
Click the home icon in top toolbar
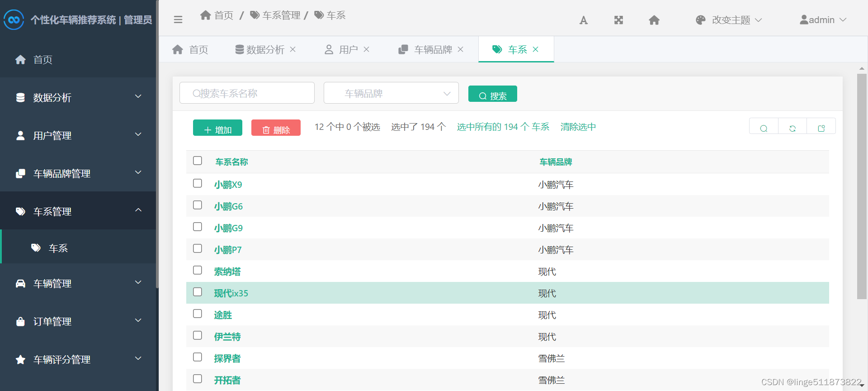(654, 20)
